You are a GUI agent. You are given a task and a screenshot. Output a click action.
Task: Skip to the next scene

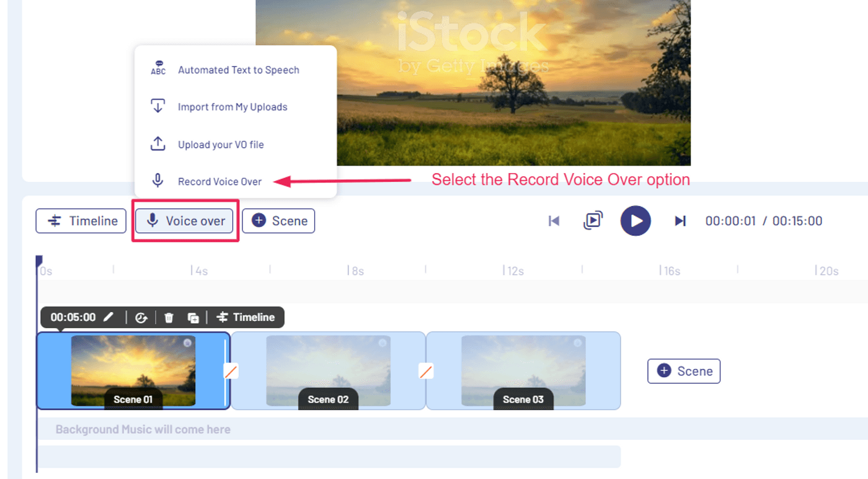click(680, 221)
